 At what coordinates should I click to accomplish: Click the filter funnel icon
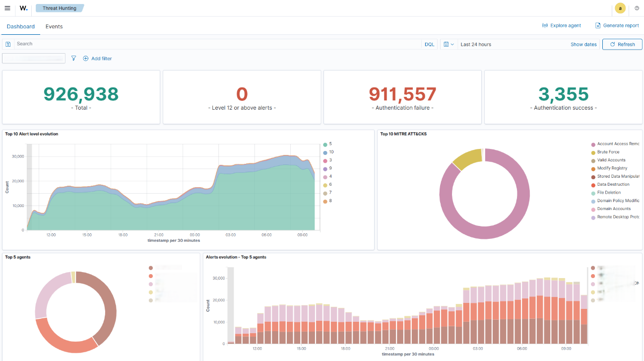click(x=74, y=59)
